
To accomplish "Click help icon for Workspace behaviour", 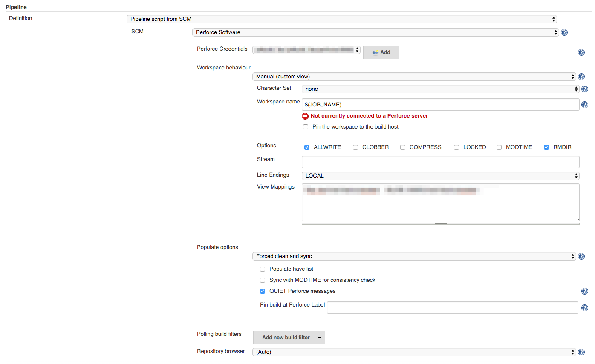I will (581, 77).
